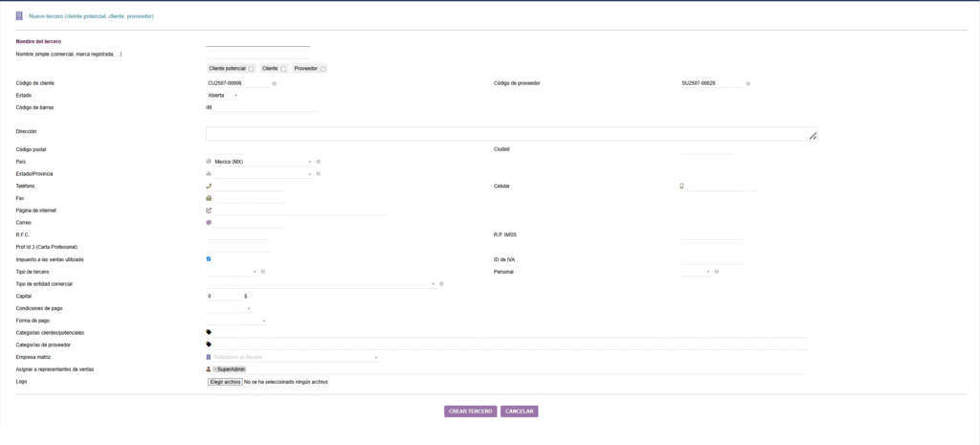Viewport: 980px width, 445px height.
Task: Tick the Proveedor checkbox
Action: pos(323,69)
